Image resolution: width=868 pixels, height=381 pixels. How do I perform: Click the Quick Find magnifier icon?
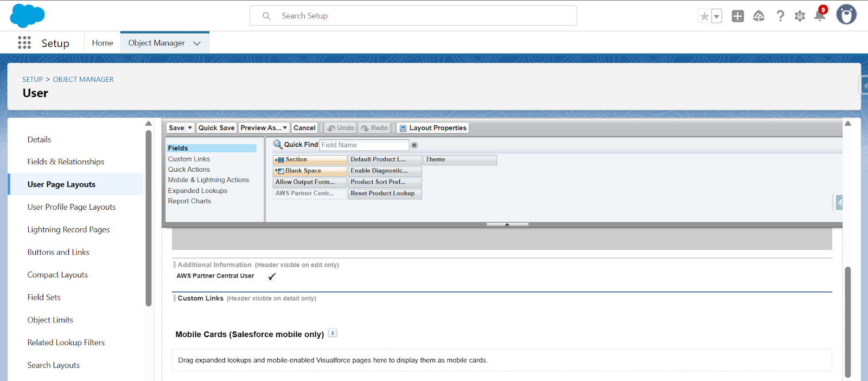(278, 145)
